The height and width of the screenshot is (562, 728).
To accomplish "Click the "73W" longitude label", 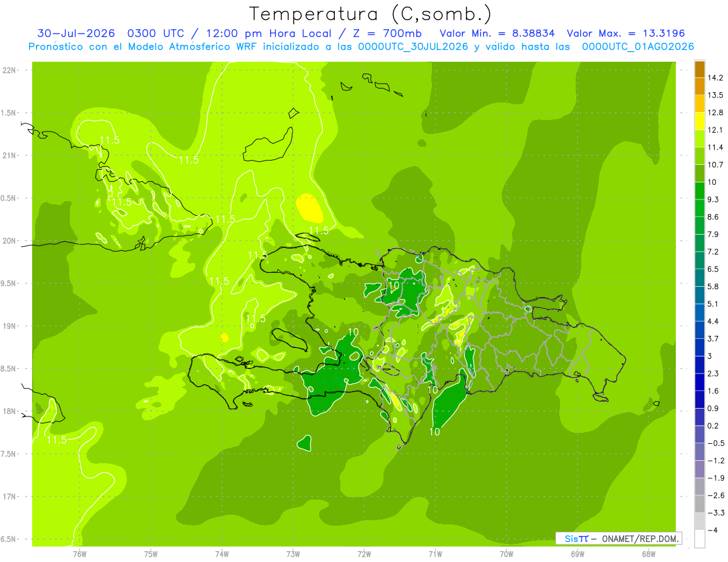I will pyautogui.click(x=293, y=554).
